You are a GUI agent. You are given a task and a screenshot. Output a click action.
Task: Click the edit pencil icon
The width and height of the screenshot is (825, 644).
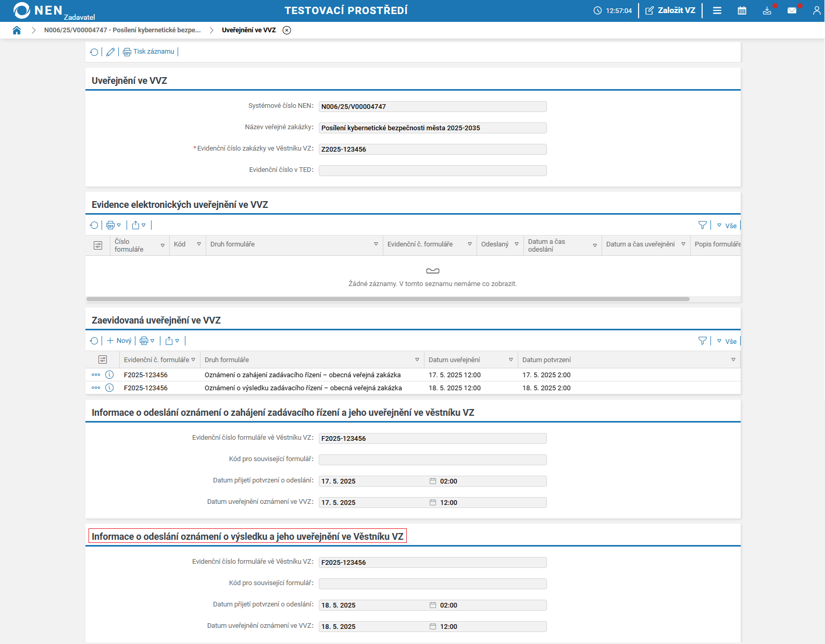pyautogui.click(x=110, y=52)
